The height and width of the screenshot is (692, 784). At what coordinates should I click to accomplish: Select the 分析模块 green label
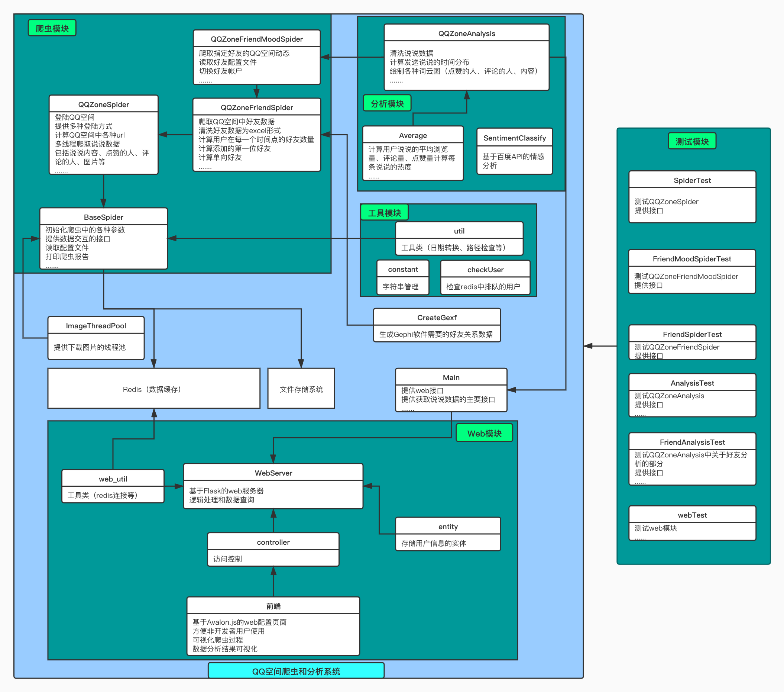point(387,104)
